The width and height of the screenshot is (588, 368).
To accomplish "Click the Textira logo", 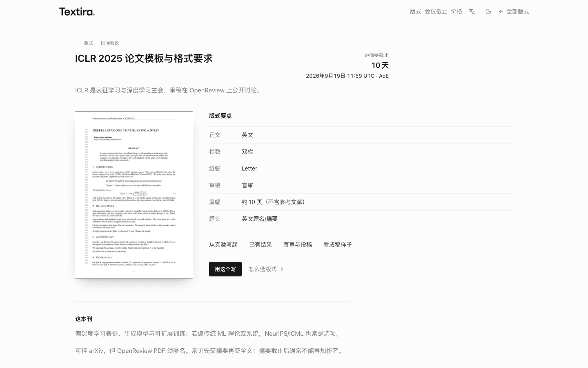I will tap(77, 11).
